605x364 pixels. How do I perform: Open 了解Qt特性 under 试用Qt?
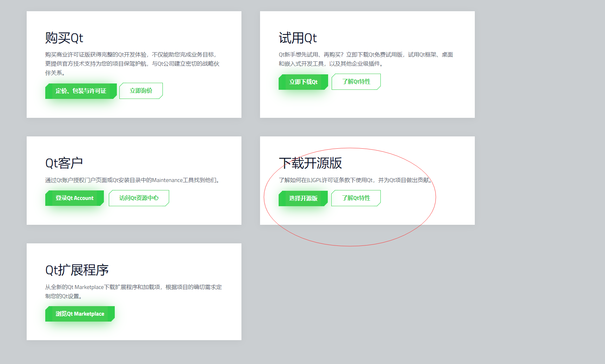(x=356, y=82)
